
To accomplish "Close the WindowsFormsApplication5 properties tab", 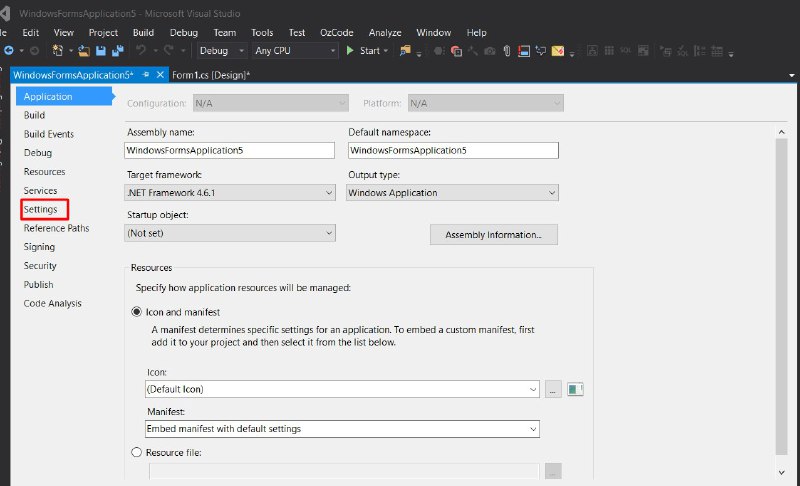I will coord(160,74).
